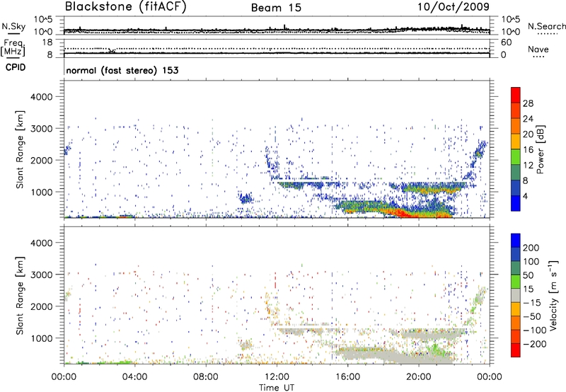The image size is (566, 392).
Task: Click the "N.Sky" legend label
Action: (x=13, y=26)
